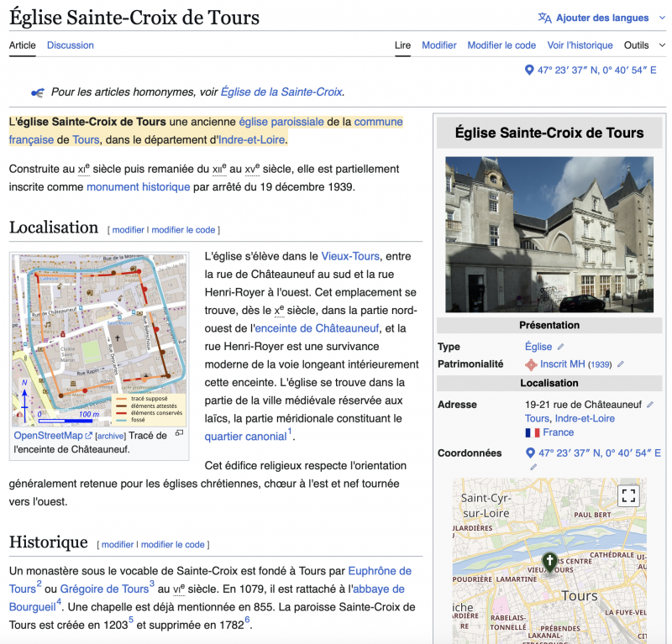Viewport: 672px width, 644px height.
Task: Click the translate icon beside Ajouter des langues
Action: click(545, 18)
